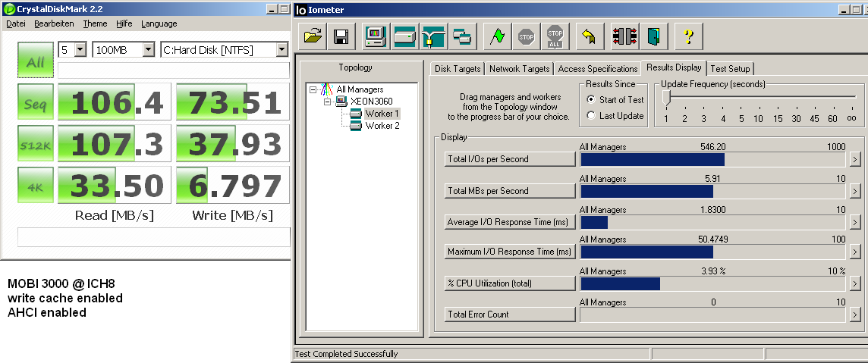Click the Worker 1 disk icon
Image resolution: width=868 pixels, height=363 pixels.
coord(355,113)
